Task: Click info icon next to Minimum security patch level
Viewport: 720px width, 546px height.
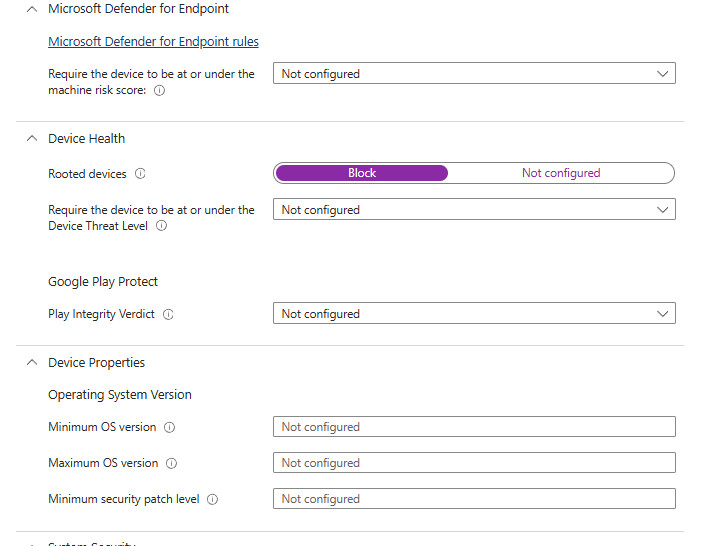Action: click(x=212, y=499)
